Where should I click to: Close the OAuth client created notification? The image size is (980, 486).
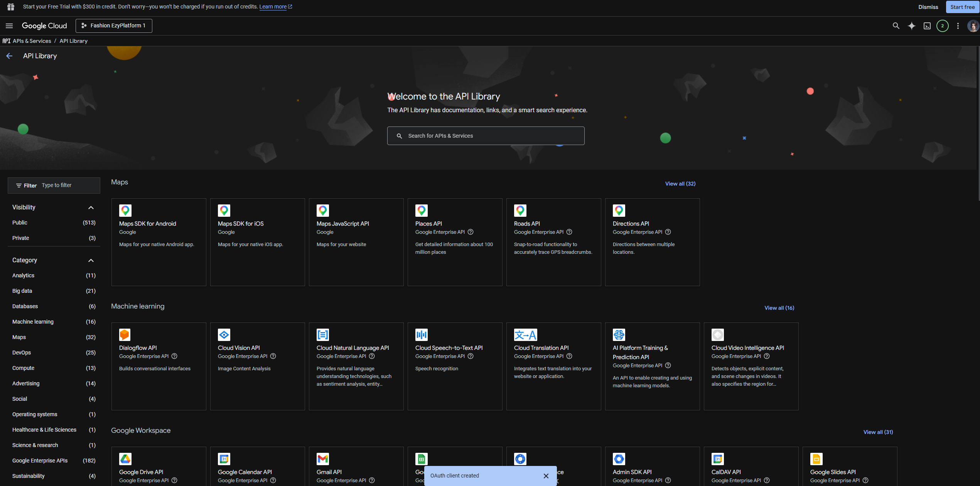(546, 476)
